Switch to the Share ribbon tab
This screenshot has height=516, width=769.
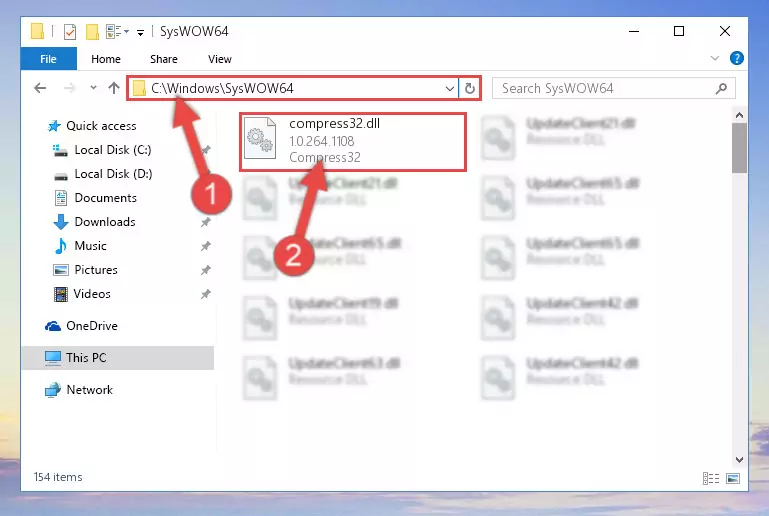tap(164, 59)
